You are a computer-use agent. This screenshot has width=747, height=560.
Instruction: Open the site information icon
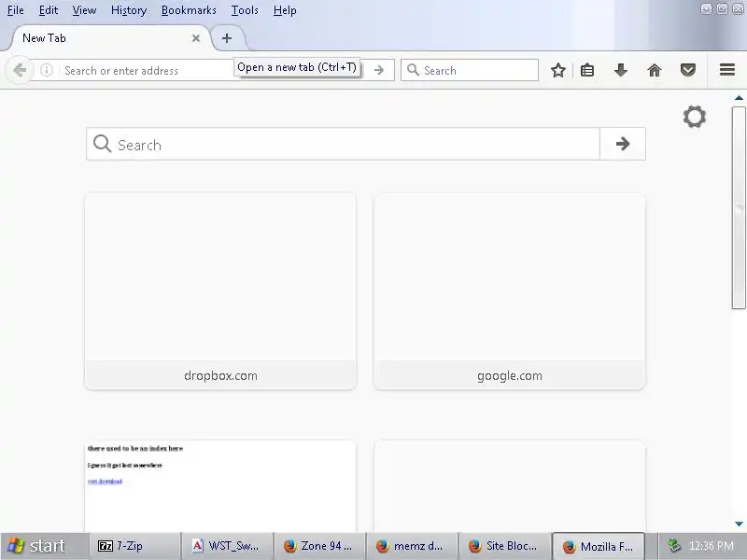pyautogui.click(x=46, y=71)
